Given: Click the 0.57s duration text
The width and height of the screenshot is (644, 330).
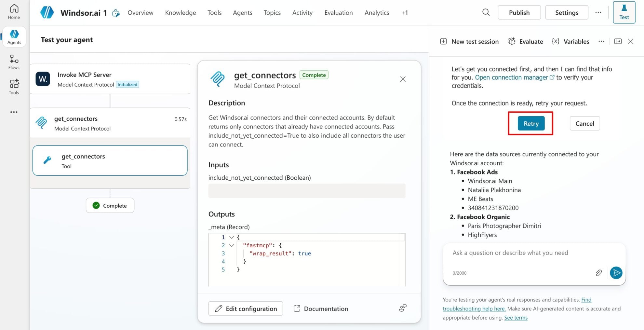Looking at the screenshot, I should [x=181, y=119].
